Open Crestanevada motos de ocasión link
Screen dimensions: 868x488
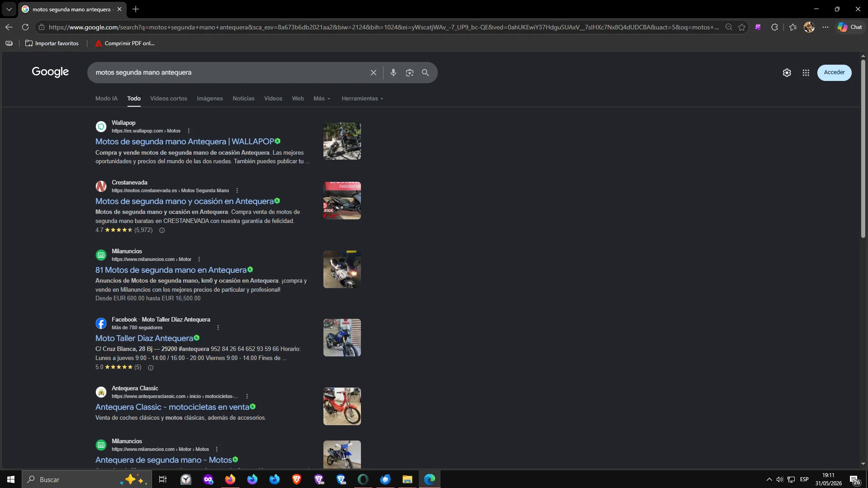click(x=185, y=201)
